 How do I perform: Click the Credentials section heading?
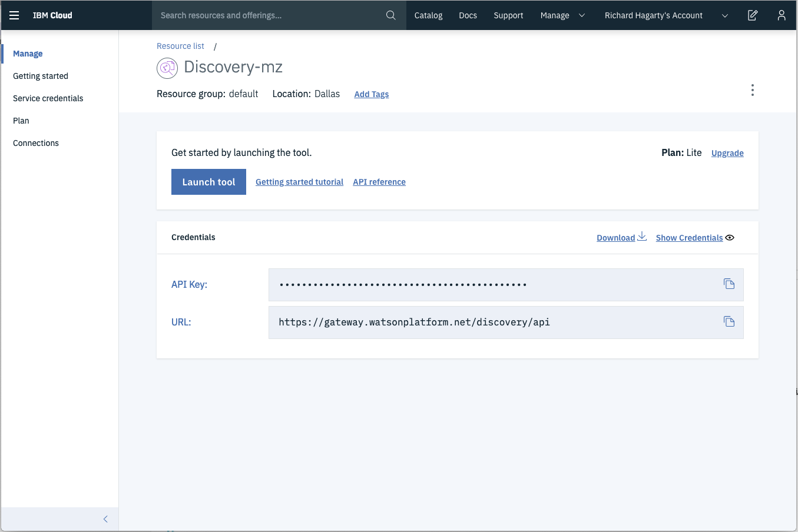pos(193,237)
